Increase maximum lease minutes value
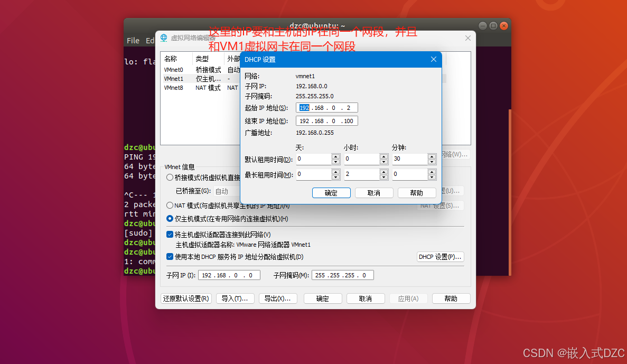Viewport: 627px width, 364px height. point(432,172)
